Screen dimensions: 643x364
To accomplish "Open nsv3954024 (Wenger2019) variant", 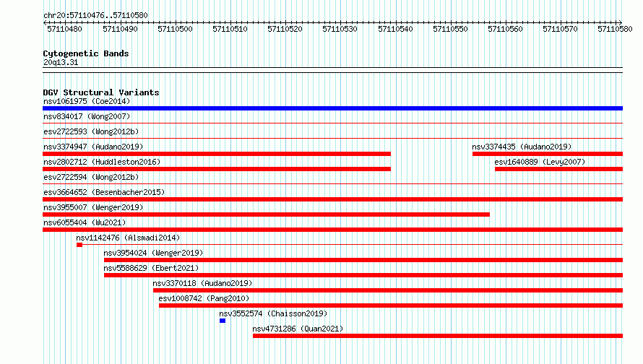I will [x=153, y=253].
